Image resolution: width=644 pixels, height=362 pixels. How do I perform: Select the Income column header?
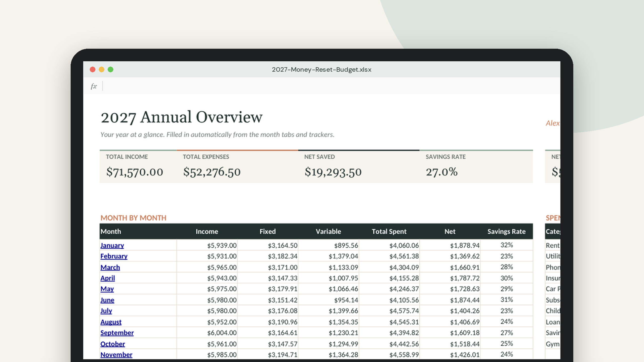pyautogui.click(x=207, y=231)
